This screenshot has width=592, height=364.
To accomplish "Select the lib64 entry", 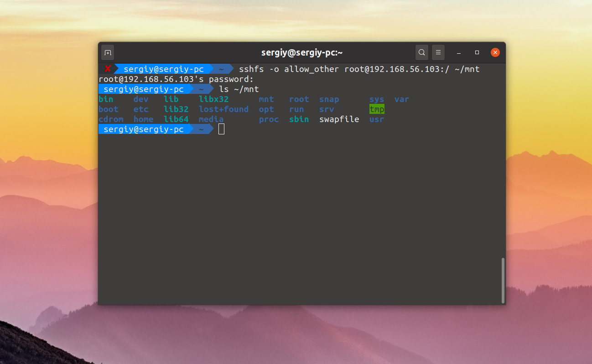I will [176, 119].
